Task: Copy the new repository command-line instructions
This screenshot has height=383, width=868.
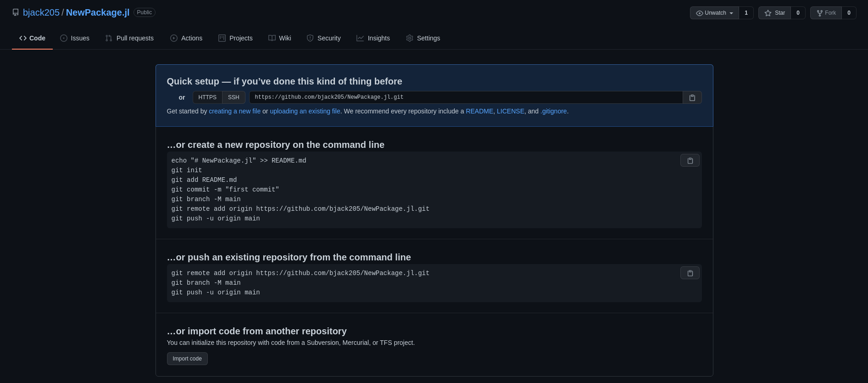Action: point(690,160)
